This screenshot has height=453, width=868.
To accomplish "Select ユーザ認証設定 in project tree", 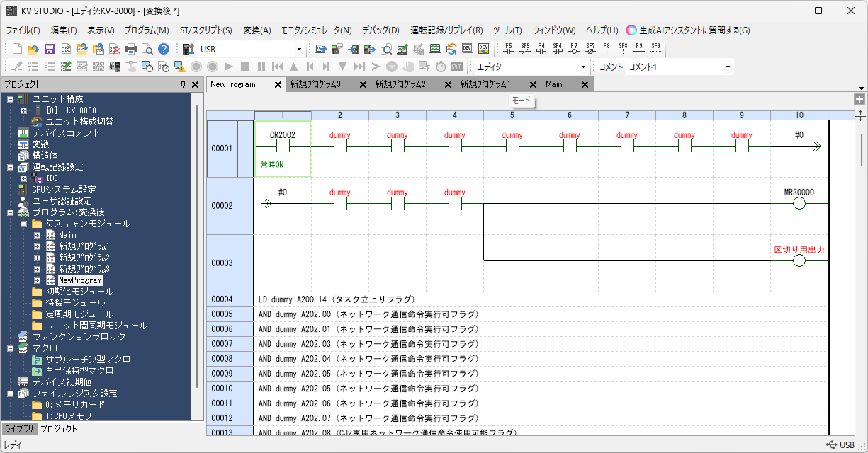I will tap(62, 201).
